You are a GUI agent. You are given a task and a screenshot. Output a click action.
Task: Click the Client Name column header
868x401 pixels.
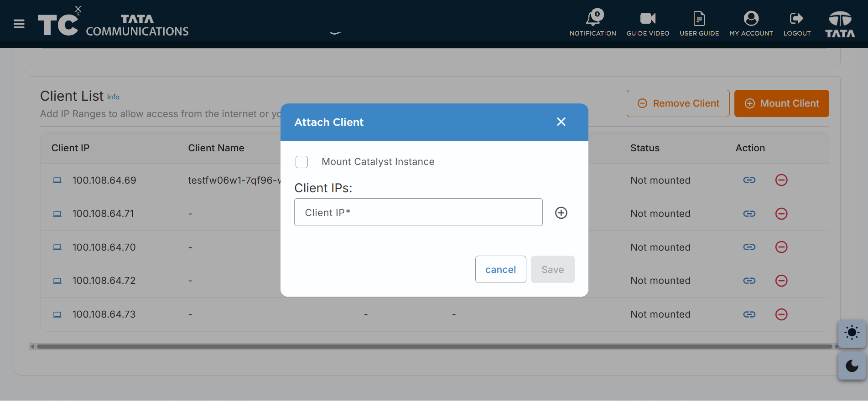pyautogui.click(x=216, y=148)
